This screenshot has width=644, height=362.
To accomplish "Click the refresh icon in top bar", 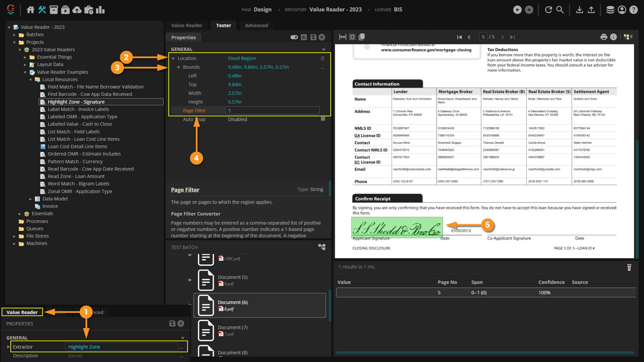I will point(548,10).
